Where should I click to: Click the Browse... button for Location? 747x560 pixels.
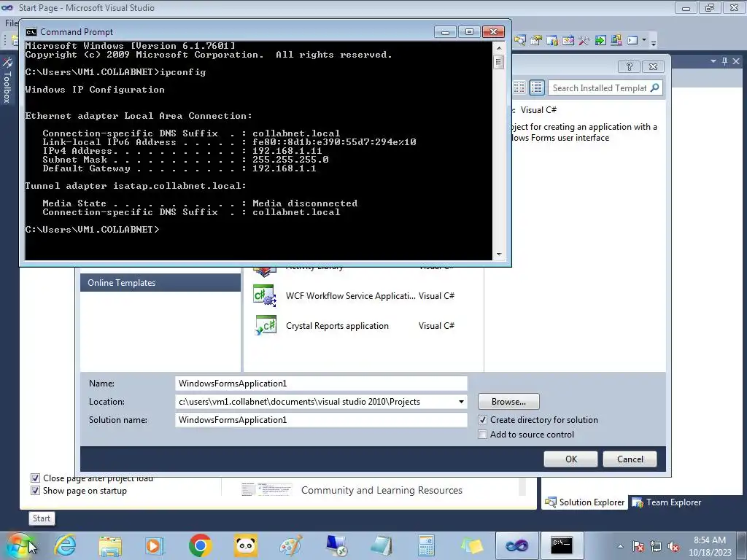pyautogui.click(x=508, y=402)
